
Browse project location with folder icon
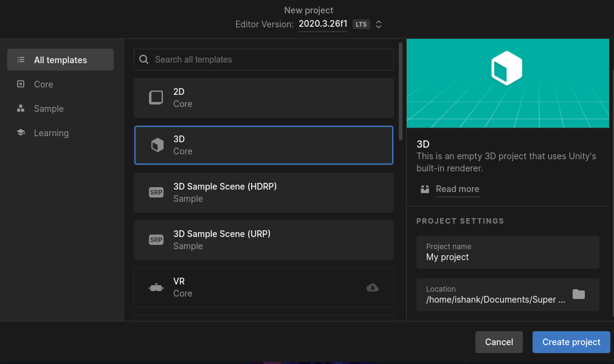pos(578,294)
